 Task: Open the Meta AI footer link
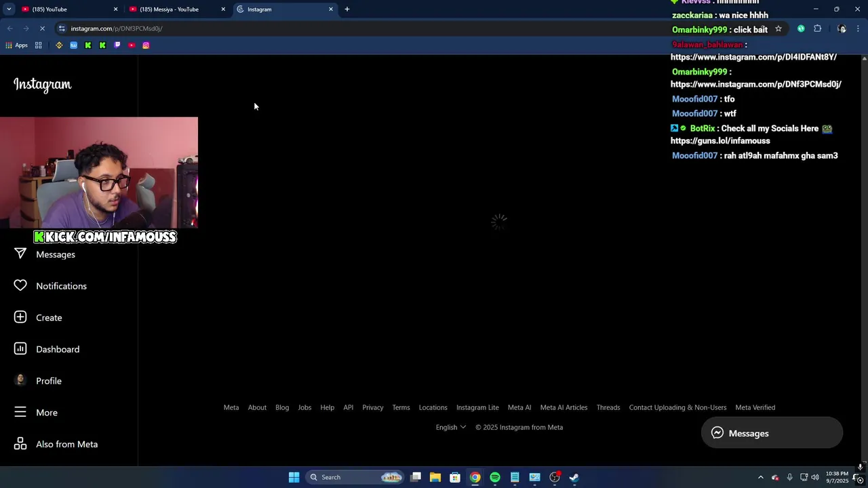tap(519, 407)
